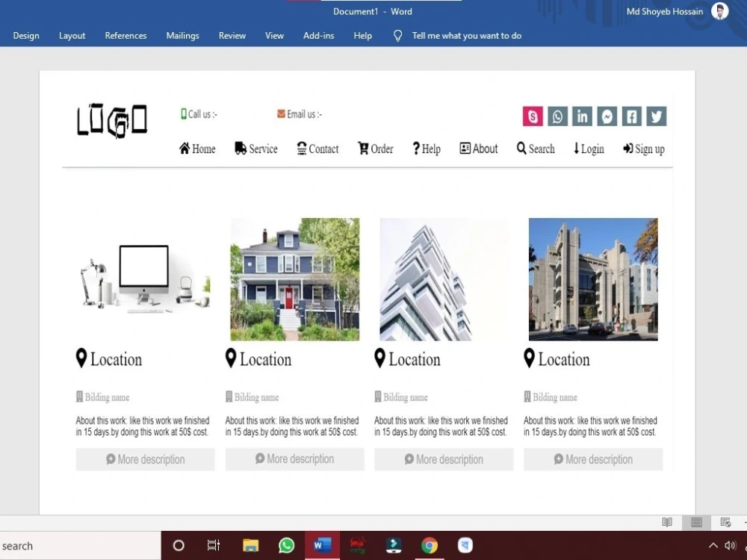
Task: Click the Md Shoyeb Hossain account name
Action: 665,11
